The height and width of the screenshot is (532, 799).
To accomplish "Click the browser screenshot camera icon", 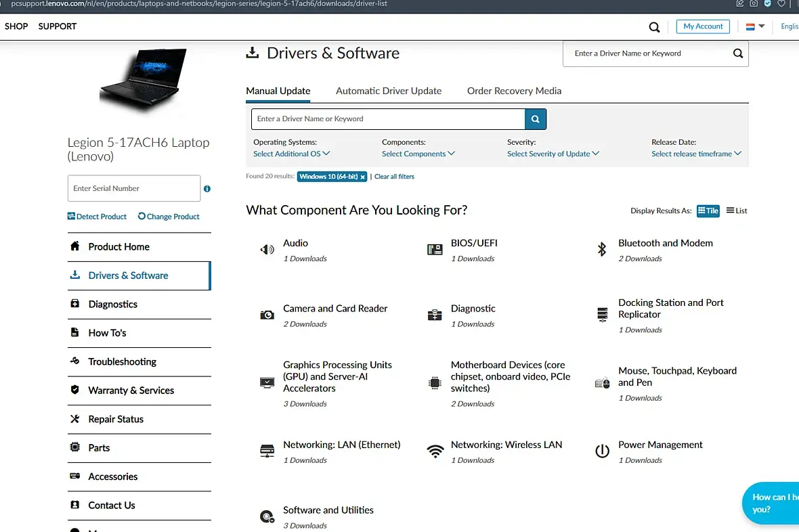I will point(754,3).
